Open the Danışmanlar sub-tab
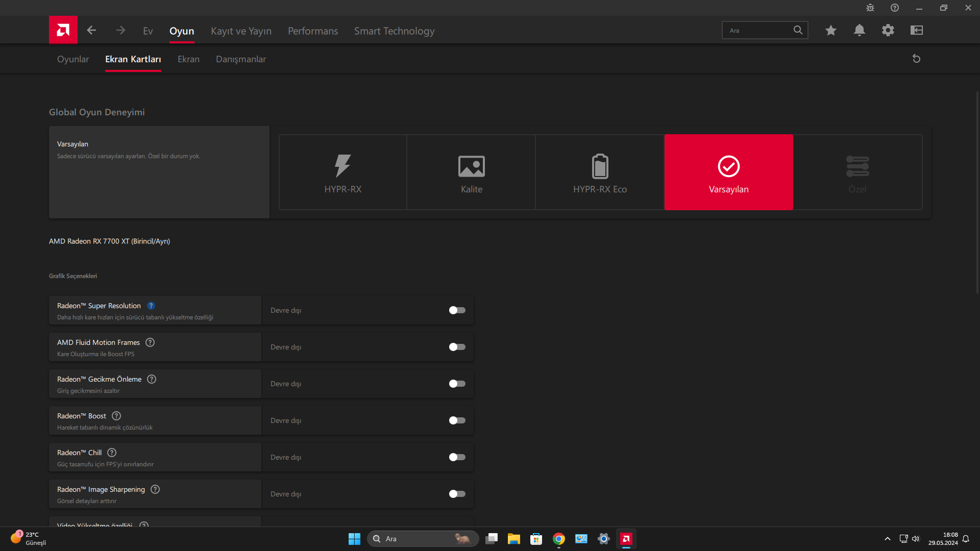The width and height of the screenshot is (980, 551). coord(241,59)
